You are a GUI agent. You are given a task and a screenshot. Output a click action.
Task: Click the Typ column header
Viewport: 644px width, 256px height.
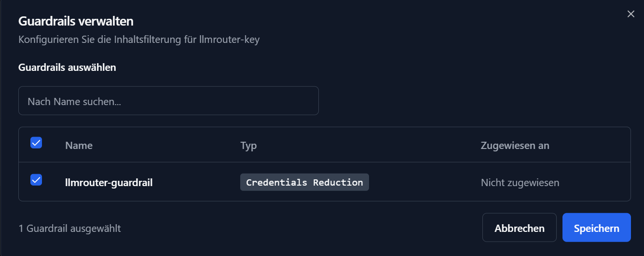click(x=248, y=145)
